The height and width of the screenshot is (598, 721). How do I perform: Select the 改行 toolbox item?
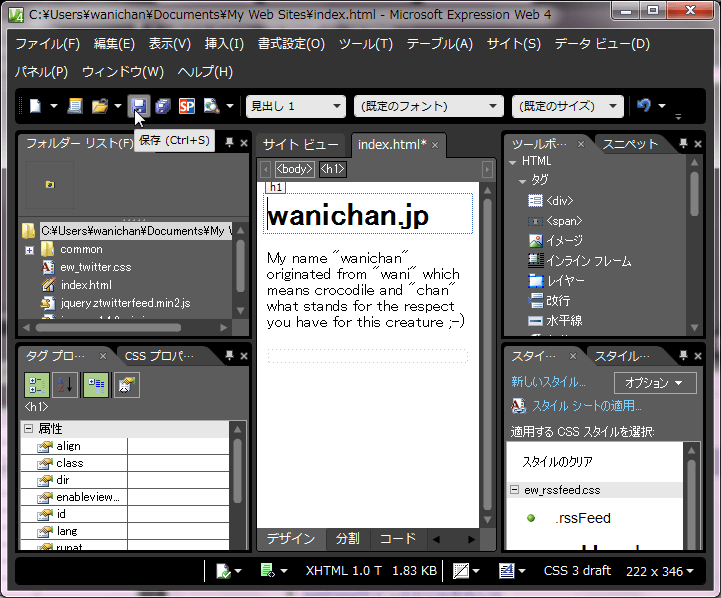click(x=549, y=301)
